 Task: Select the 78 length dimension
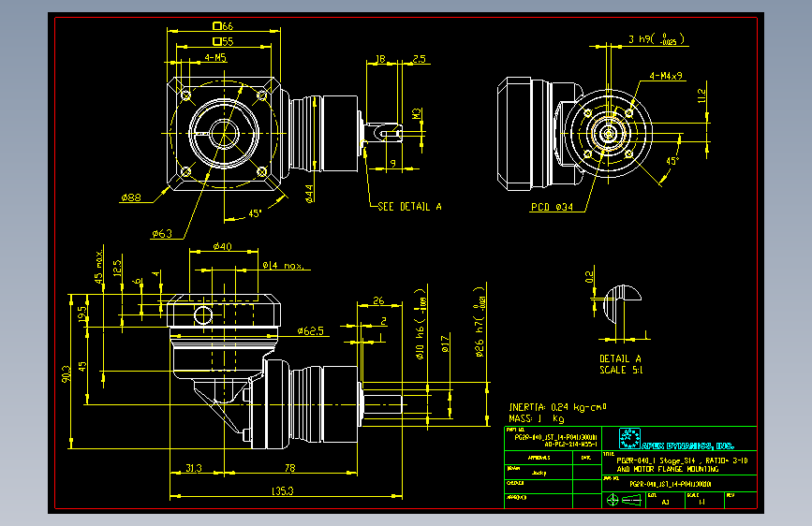pyautogui.click(x=290, y=468)
